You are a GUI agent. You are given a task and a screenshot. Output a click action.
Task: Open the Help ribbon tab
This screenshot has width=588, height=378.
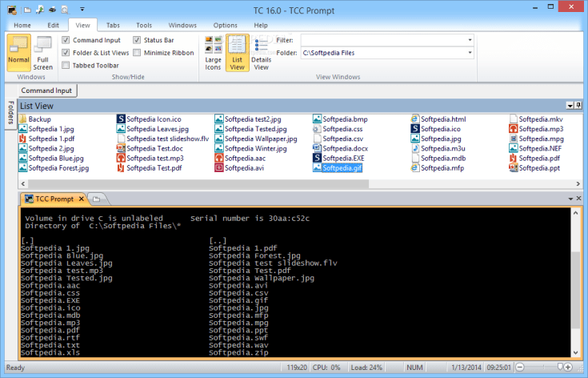point(261,25)
